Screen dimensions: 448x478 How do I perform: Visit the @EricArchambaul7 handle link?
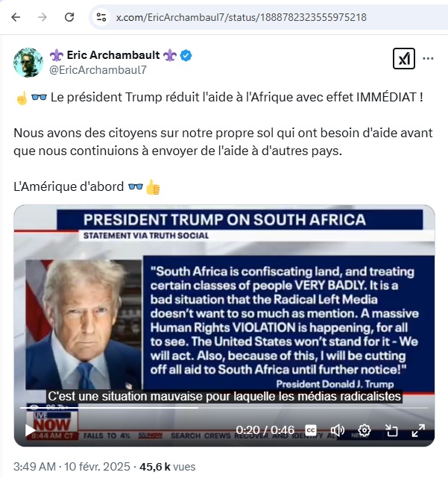[x=98, y=70]
